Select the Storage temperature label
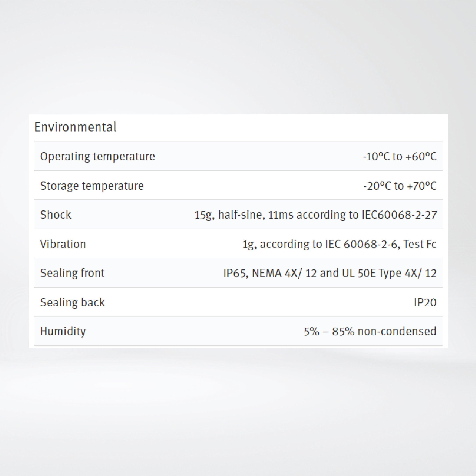 point(92,186)
